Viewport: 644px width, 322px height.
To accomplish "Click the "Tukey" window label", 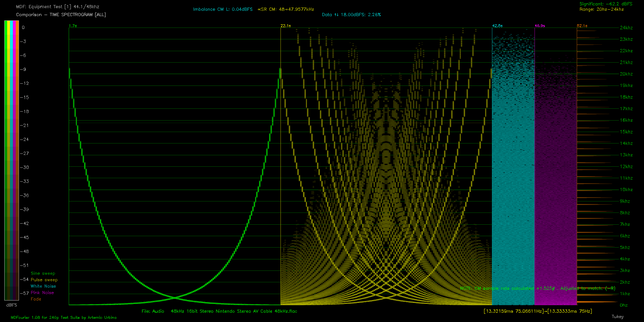I will (x=618, y=317).
